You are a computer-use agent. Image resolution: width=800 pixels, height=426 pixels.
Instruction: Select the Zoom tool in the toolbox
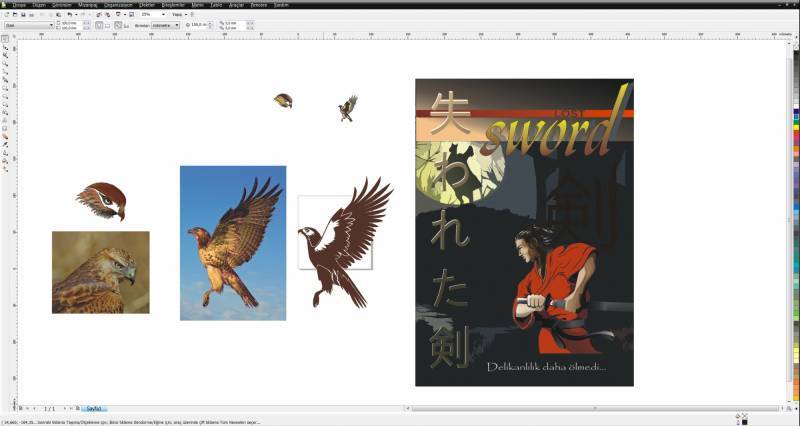[6, 64]
